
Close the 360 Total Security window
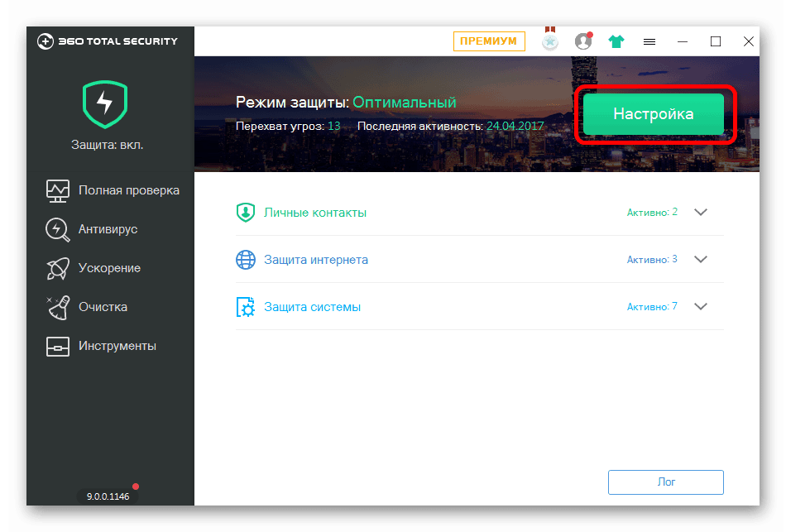coord(749,41)
